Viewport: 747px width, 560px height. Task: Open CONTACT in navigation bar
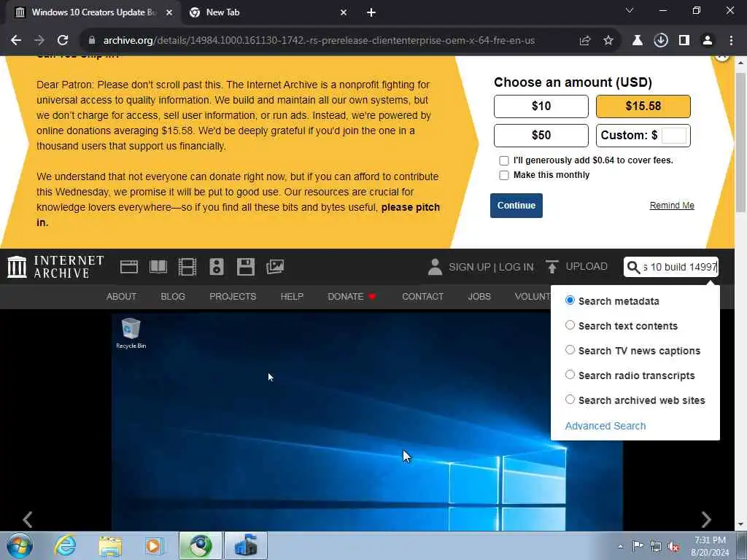422,297
